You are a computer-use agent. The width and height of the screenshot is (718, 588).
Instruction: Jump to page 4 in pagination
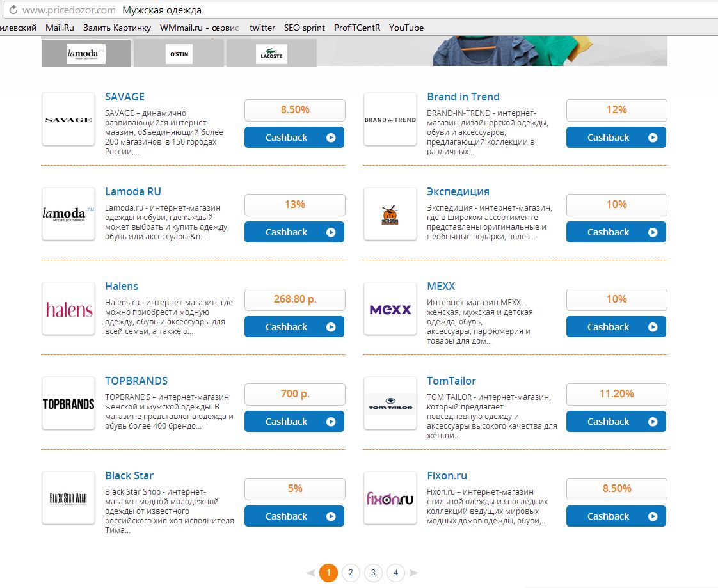(x=395, y=573)
